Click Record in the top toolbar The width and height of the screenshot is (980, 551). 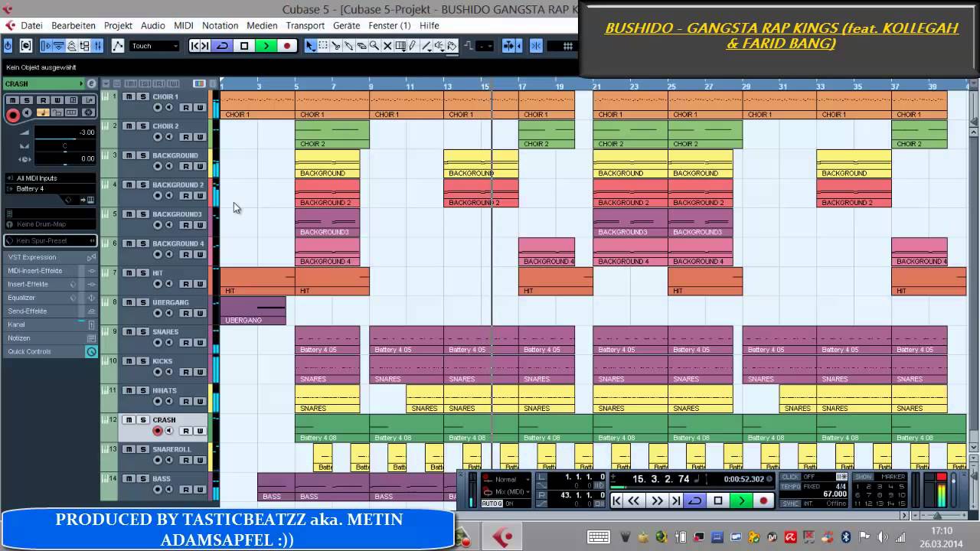click(287, 46)
